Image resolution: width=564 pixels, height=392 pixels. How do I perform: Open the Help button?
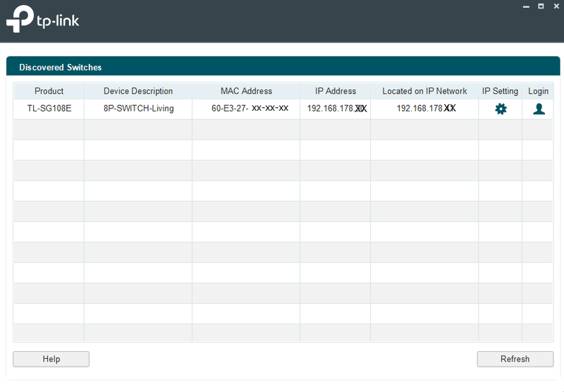click(51, 359)
